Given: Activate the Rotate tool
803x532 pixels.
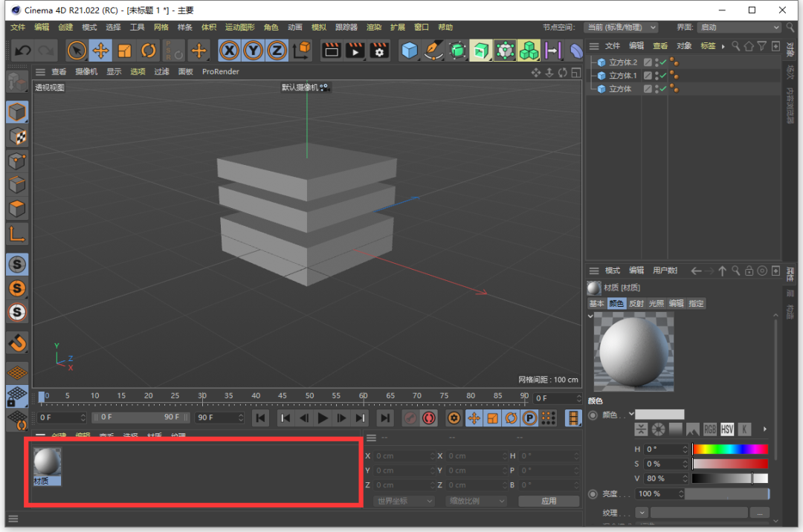Looking at the screenshot, I should pyautogui.click(x=149, y=51).
